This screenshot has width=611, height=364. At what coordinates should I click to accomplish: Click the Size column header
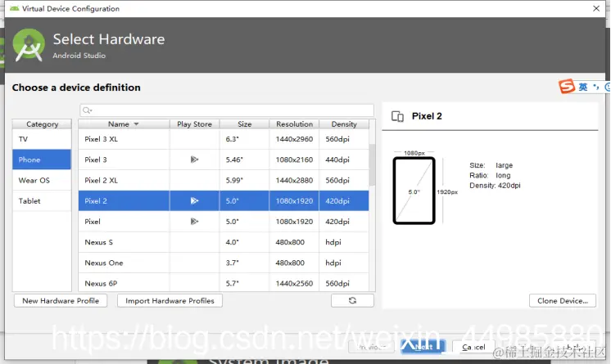point(244,124)
